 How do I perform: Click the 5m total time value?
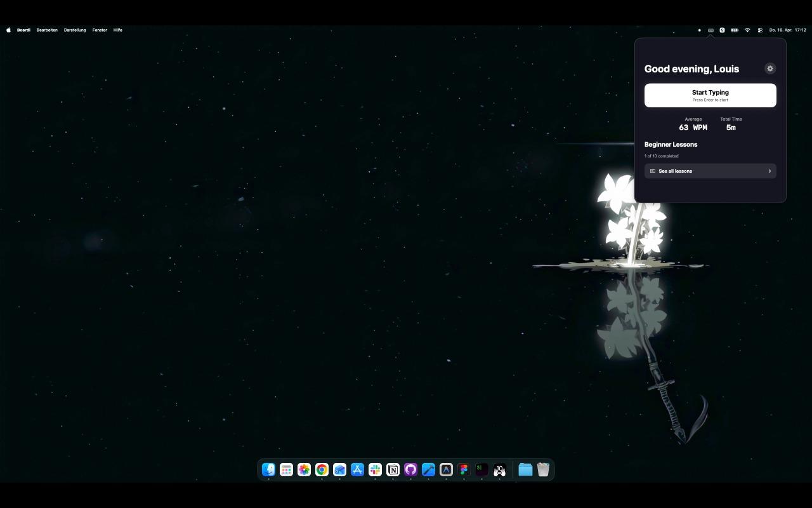(x=731, y=128)
